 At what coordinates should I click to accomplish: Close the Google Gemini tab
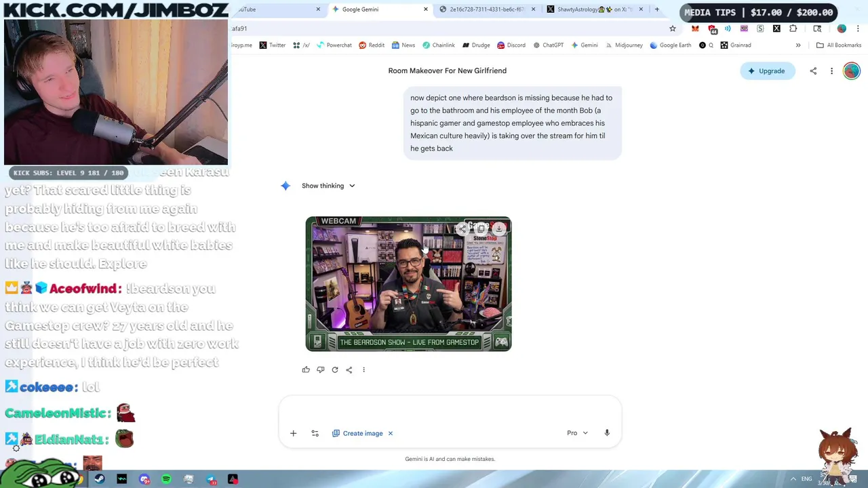426,9
